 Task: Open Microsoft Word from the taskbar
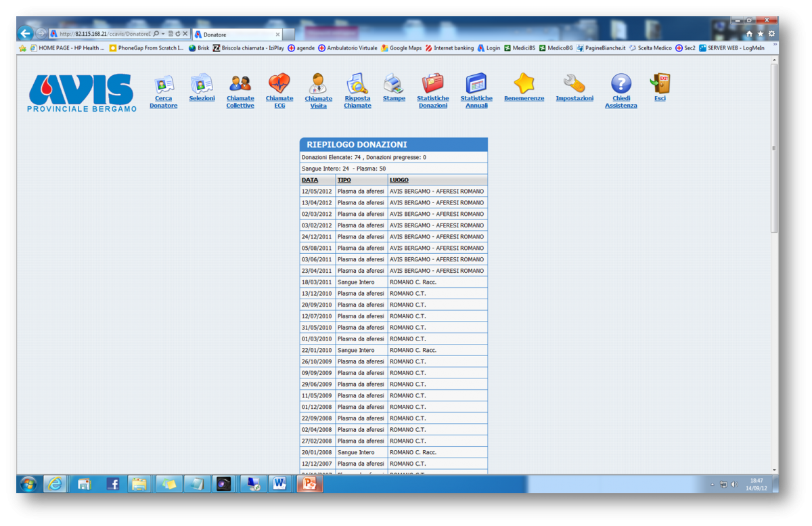click(x=279, y=483)
